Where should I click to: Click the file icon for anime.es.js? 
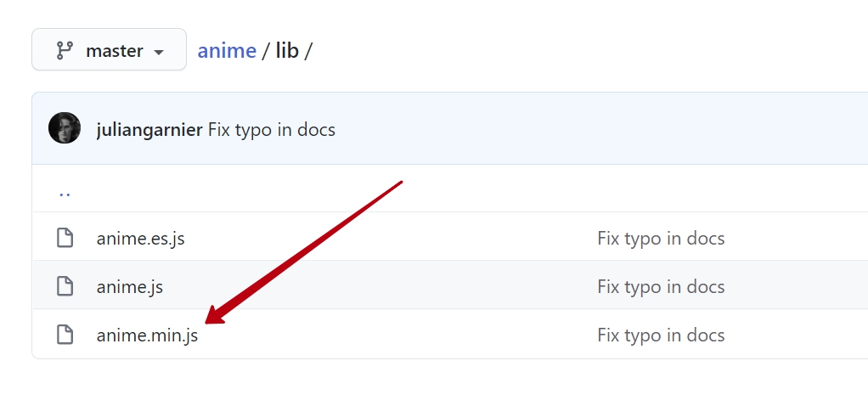tap(65, 238)
